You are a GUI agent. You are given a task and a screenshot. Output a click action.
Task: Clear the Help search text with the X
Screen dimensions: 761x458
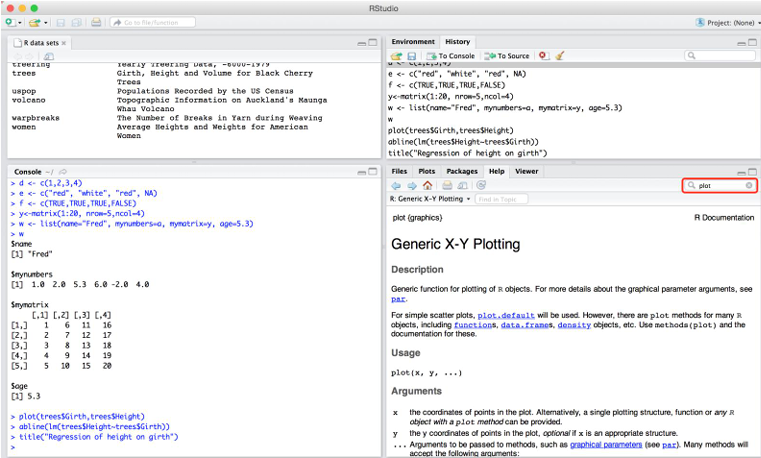click(x=749, y=185)
